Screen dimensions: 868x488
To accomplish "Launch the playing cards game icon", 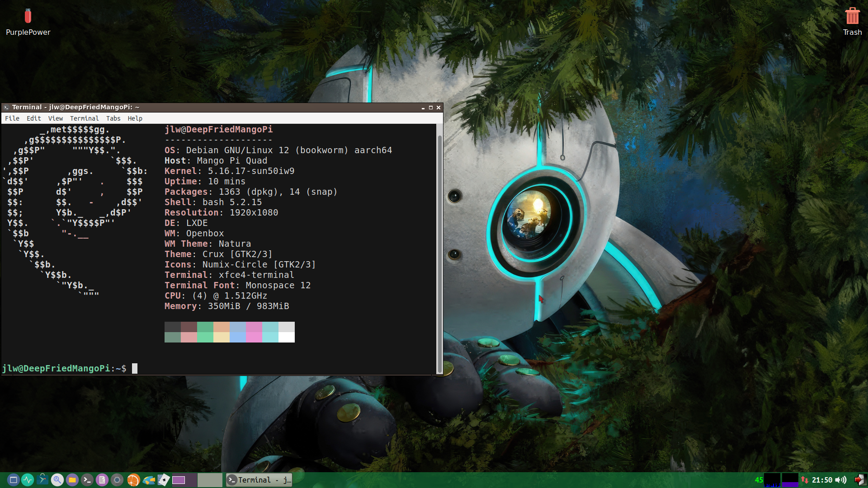I will [x=164, y=480].
